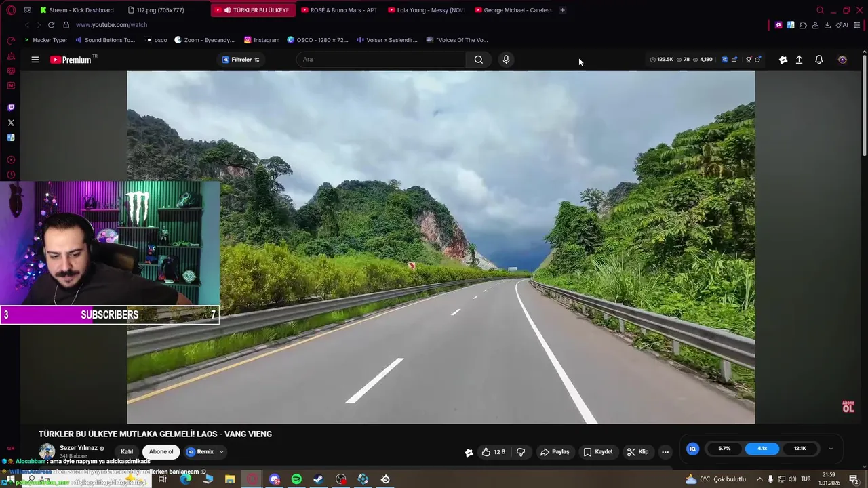Reload the page
This screenshot has width=868, height=488.
51,25
